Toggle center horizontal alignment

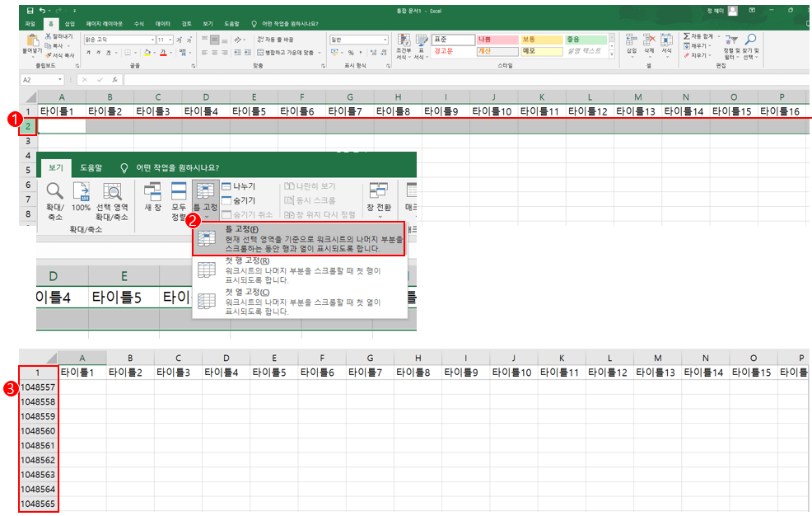214,52
